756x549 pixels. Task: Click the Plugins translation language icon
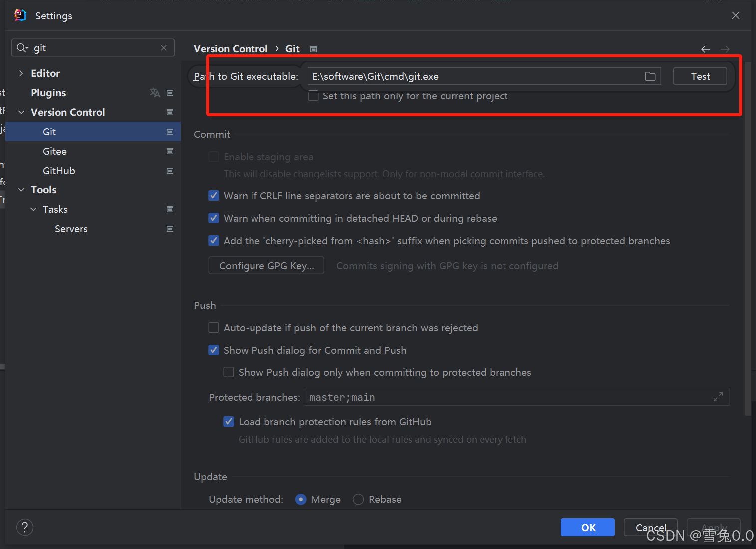coord(155,93)
